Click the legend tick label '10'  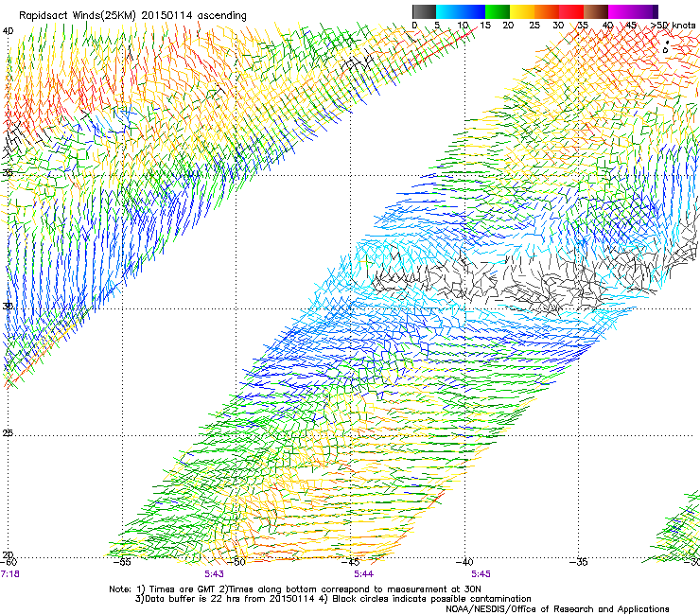tap(463, 26)
